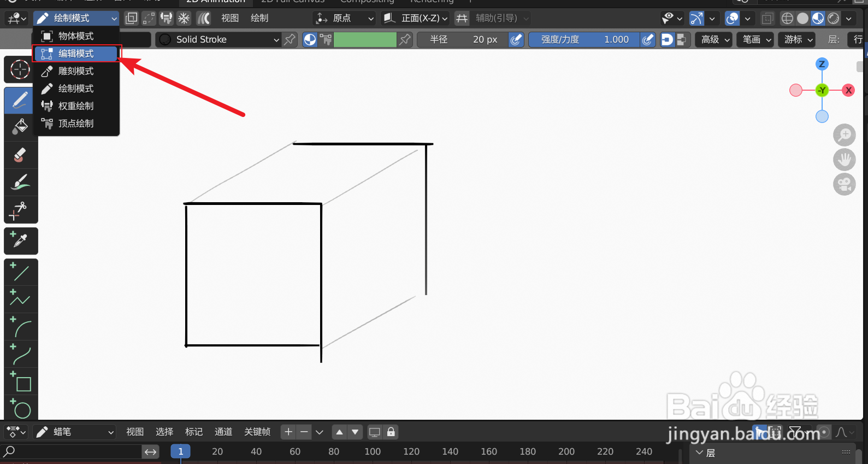Pin the Solid Stroke brush
The image size is (868, 464).
pyautogui.click(x=290, y=39)
